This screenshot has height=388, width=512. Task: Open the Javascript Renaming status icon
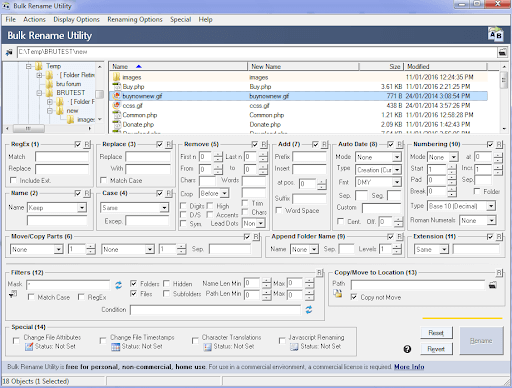click(294, 347)
